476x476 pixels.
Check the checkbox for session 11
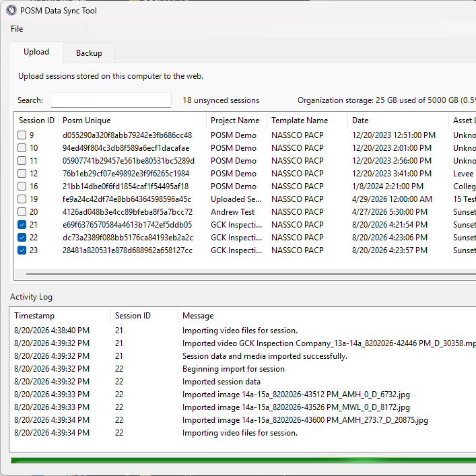(22, 161)
